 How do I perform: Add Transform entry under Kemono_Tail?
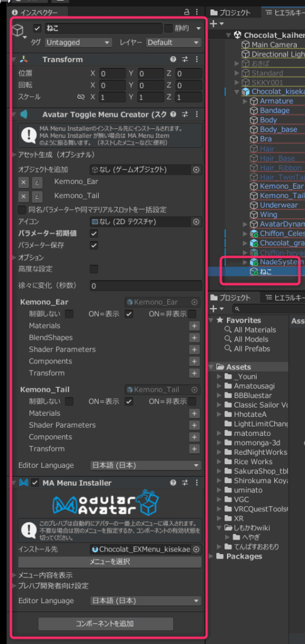(194, 449)
